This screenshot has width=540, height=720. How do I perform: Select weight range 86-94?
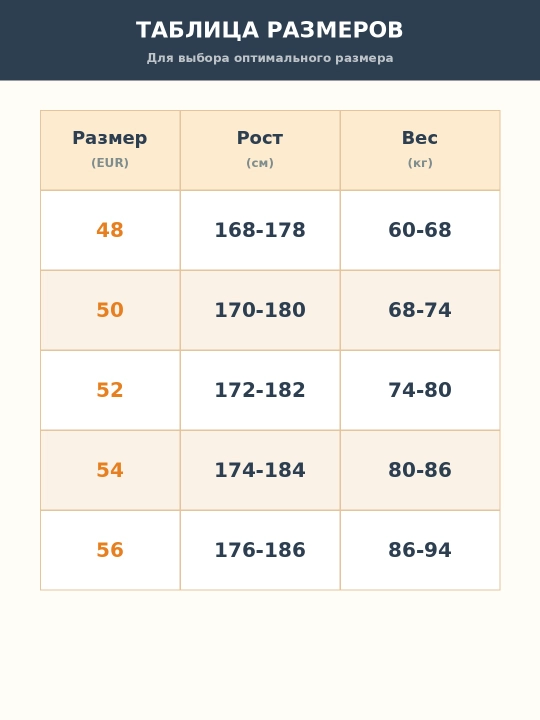click(420, 550)
